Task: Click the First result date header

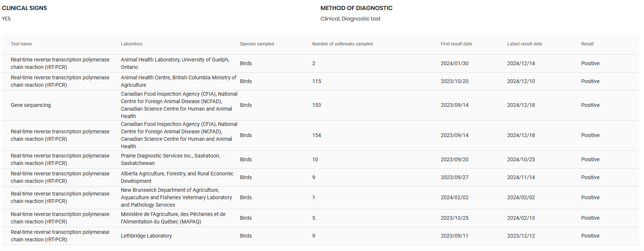Action: coord(456,44)
